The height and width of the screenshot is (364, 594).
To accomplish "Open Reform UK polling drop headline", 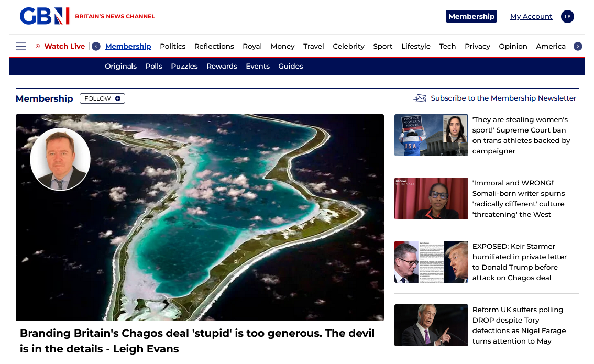I will click(519, 325).
